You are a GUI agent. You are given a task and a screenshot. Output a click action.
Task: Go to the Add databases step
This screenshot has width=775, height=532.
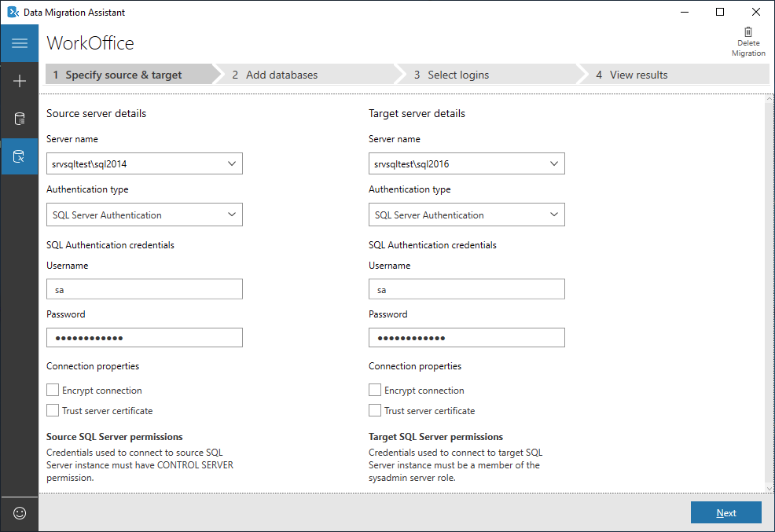[x=281, y=75]
